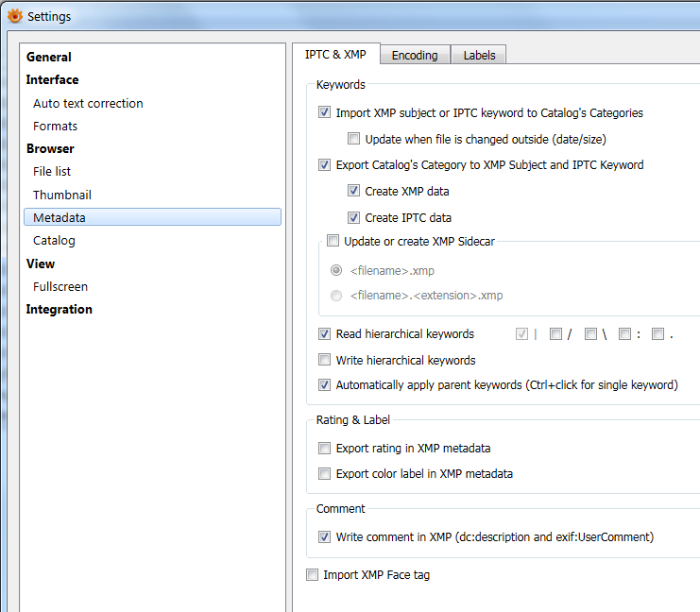Enable Import XMP Face tag

[313, 575]
